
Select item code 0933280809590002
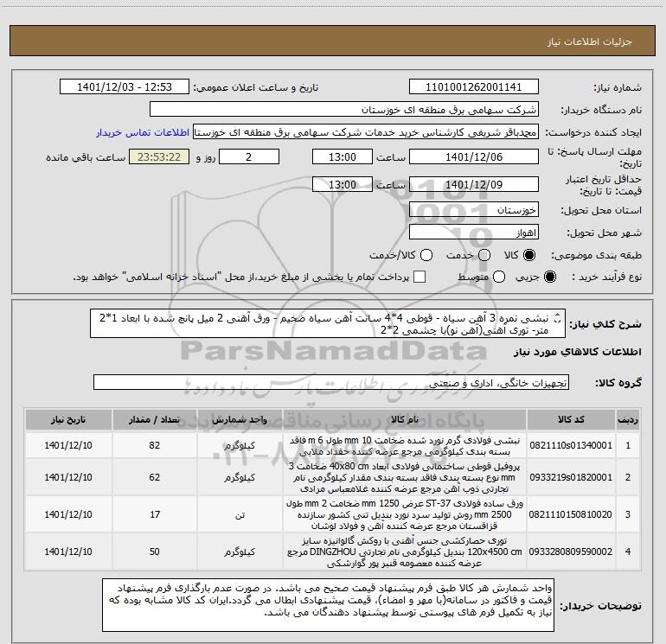tap(571, 552)
